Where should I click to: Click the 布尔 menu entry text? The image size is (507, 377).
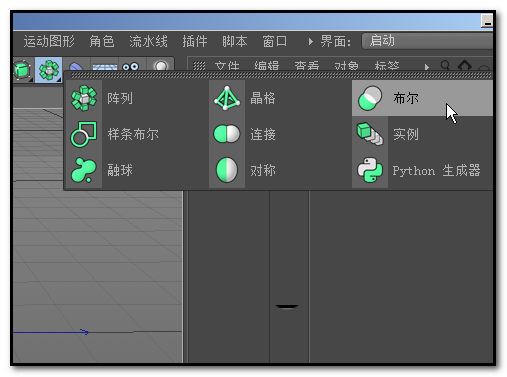pos(406,98)
